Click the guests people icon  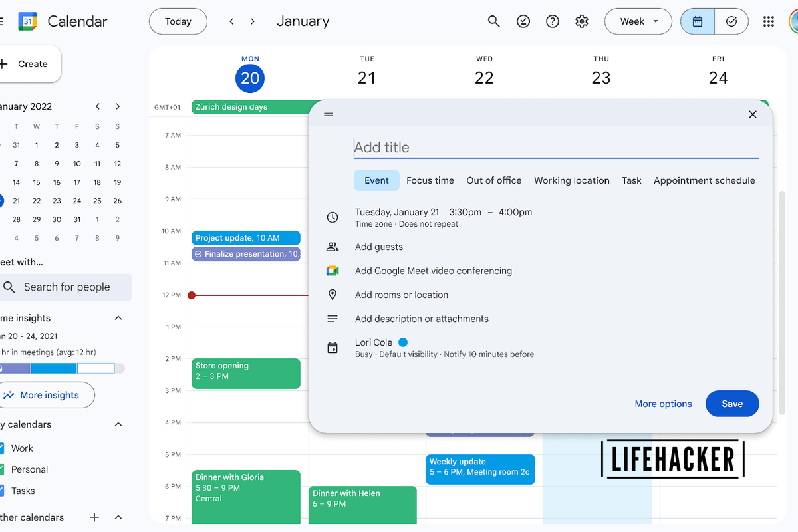click(332, 247)
